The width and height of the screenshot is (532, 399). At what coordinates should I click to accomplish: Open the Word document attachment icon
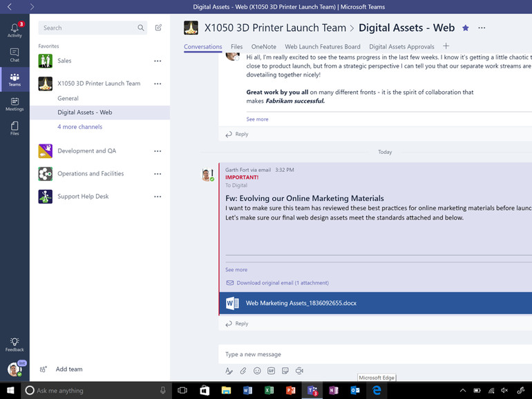(232, 303)
